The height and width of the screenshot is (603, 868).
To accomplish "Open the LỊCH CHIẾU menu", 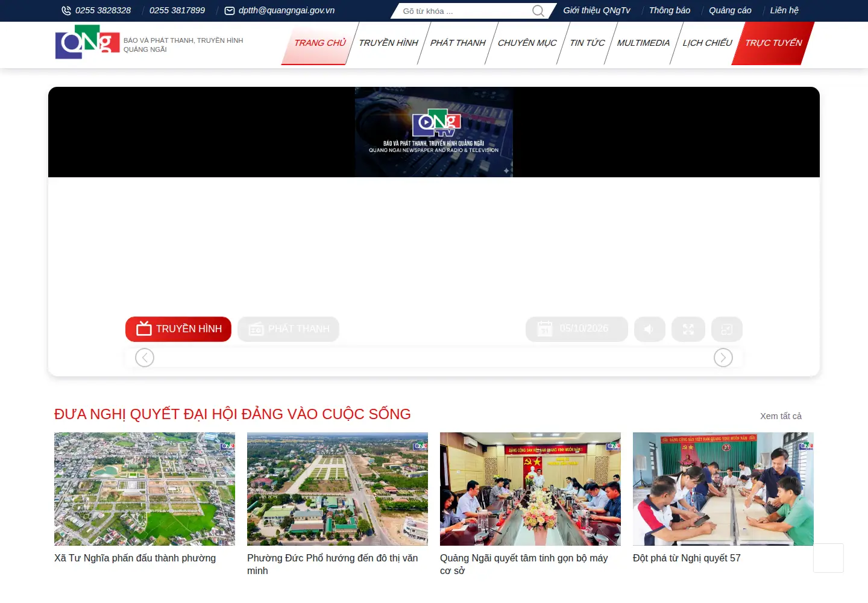I will (707, 43).
